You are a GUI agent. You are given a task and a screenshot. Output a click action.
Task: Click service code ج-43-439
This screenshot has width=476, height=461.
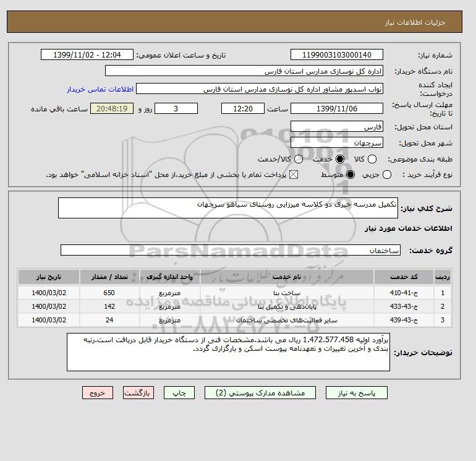click(404, 320)
